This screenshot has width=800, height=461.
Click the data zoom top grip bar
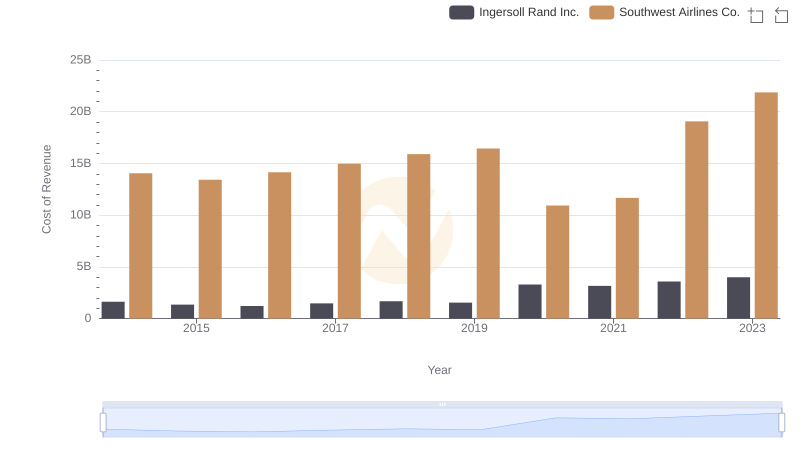(x=442, y=404)
